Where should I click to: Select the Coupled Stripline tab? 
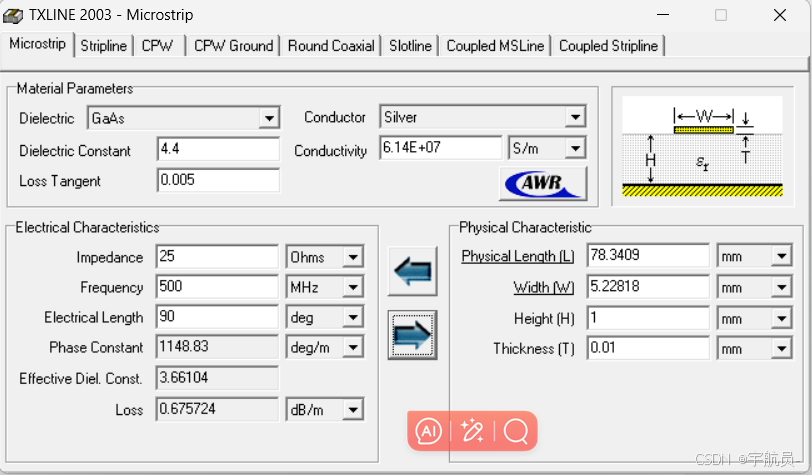608,46
